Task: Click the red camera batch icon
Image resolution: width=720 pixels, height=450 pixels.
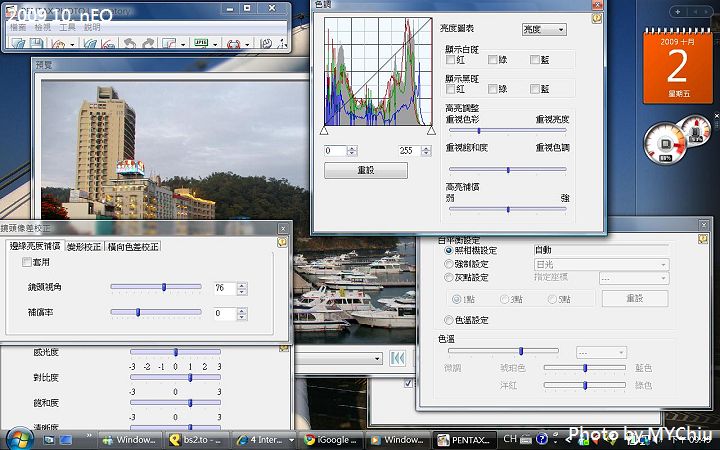Action: pos(233,44)
